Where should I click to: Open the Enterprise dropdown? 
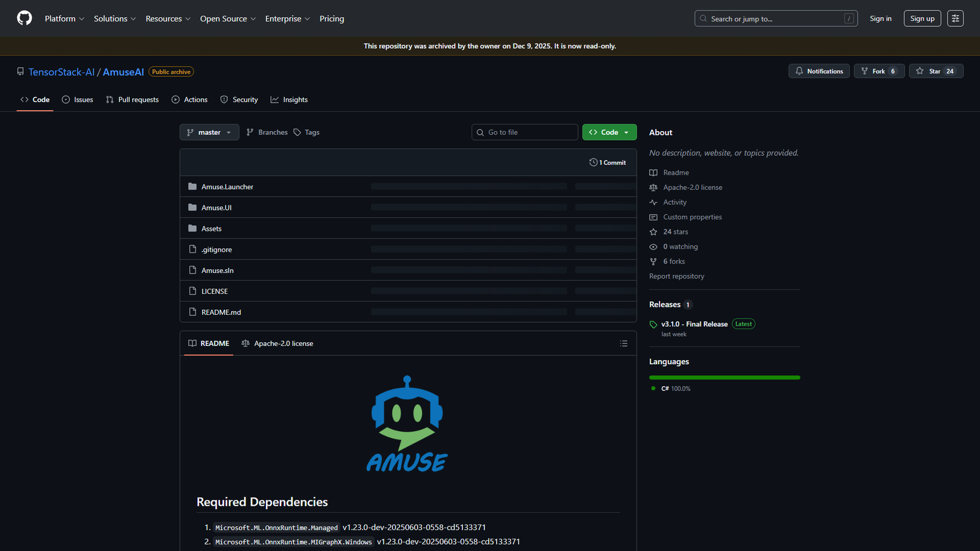click(287, 19)
